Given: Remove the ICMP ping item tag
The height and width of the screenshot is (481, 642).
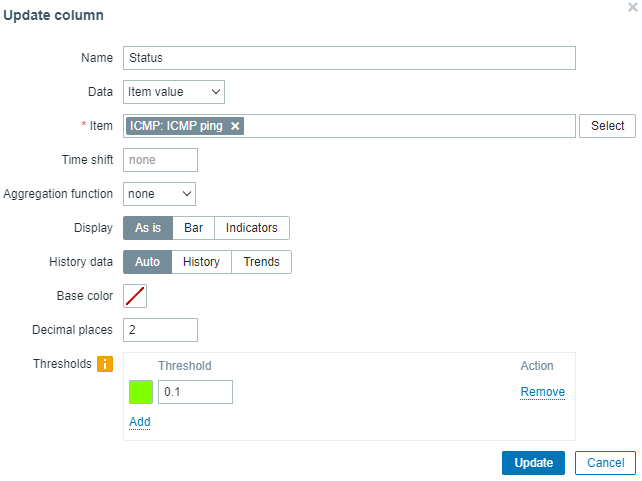Looking at the screenshot, I should click(235, 126).
